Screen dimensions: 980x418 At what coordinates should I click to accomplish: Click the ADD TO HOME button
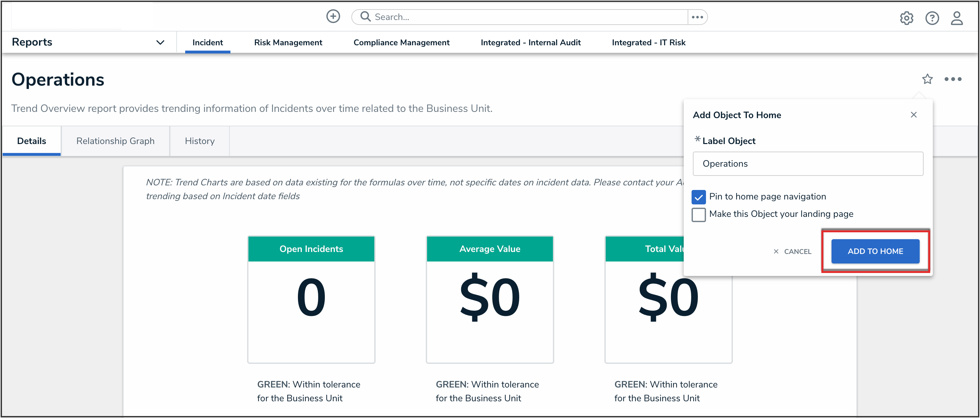(x=875, y=251)
